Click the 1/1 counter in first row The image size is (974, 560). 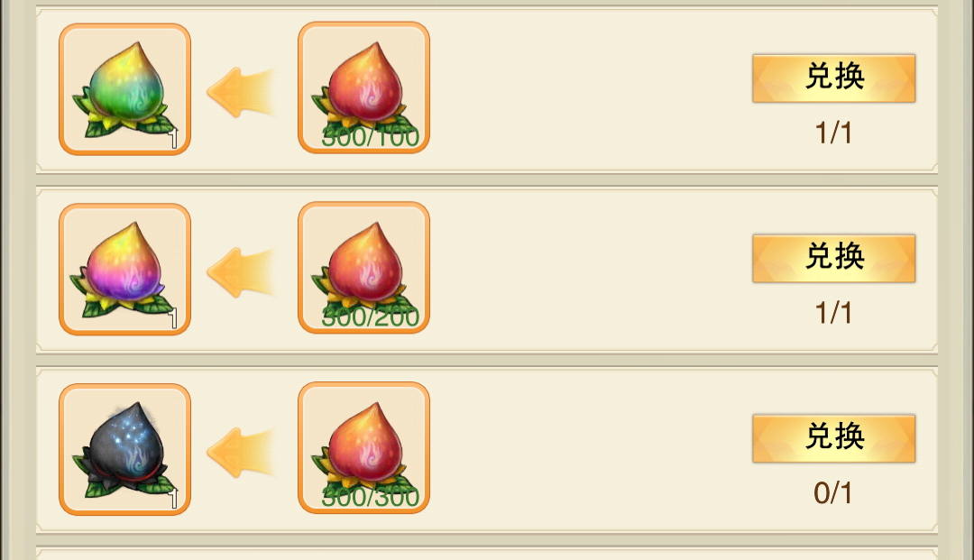tap(833, 133)
